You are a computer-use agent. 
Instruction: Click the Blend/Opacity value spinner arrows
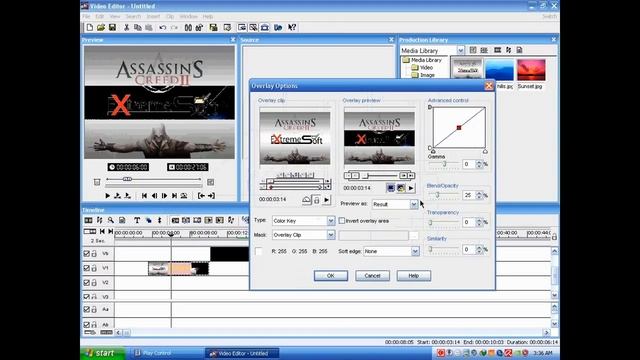[x=479, y=196]
